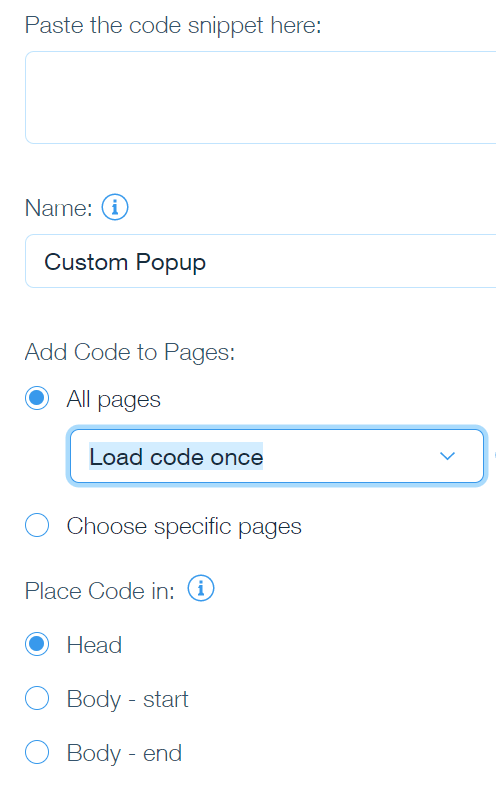Choose the Body - start radio option
The image size is (496, 785).
coord(37,698)
